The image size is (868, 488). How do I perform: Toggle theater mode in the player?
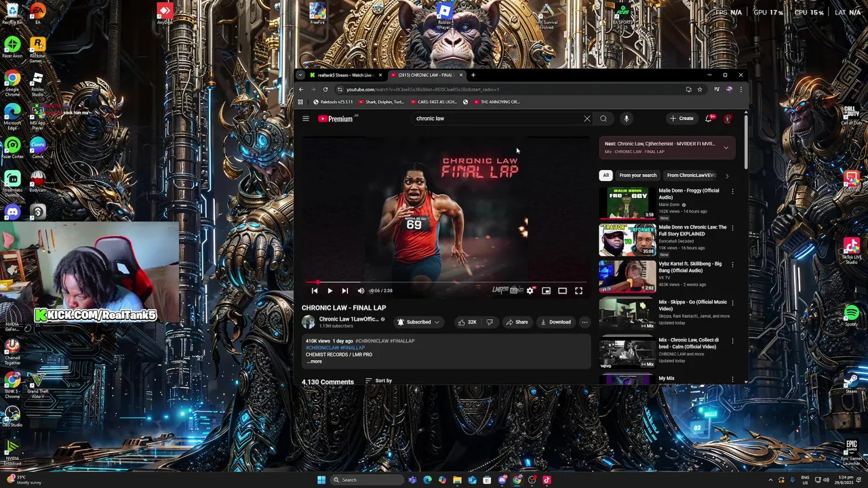(562, 291)
